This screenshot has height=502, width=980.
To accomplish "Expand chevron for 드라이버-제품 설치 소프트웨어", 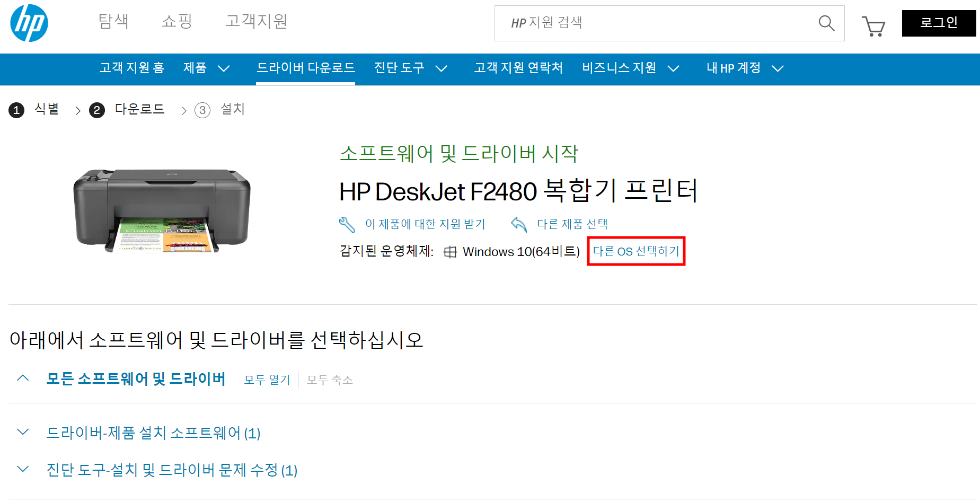I will tap(23, 432).
